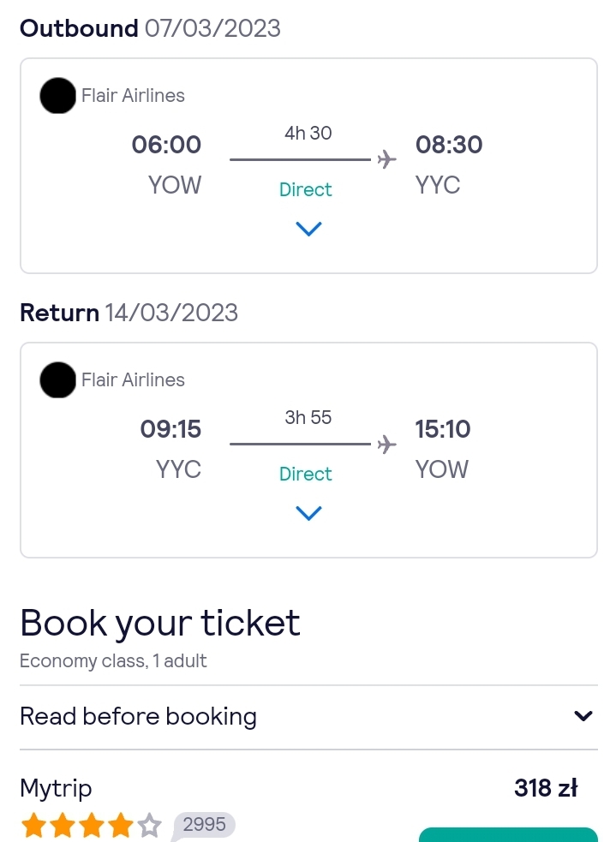Image resolution: width=616 pixels, height=842 pixels.
Task: Open the 2995 reviews count bubble
Action: click(x=204, y=824)
